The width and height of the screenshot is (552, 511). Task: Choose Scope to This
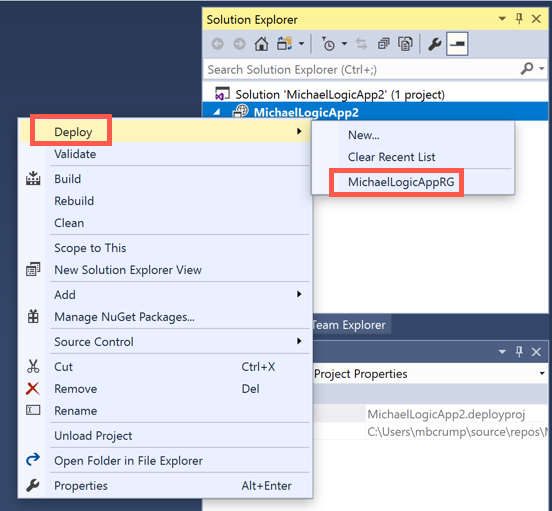coord(165,248)
